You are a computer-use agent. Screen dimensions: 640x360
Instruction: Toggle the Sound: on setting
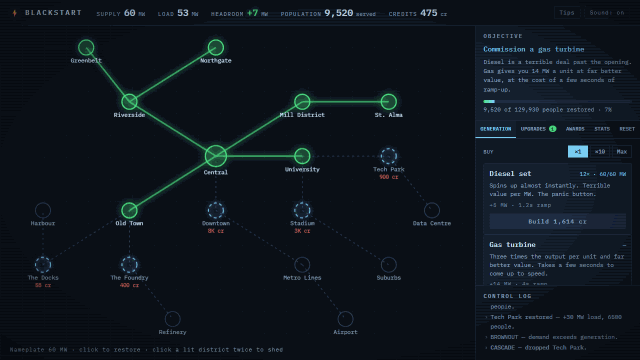(607, 13)
